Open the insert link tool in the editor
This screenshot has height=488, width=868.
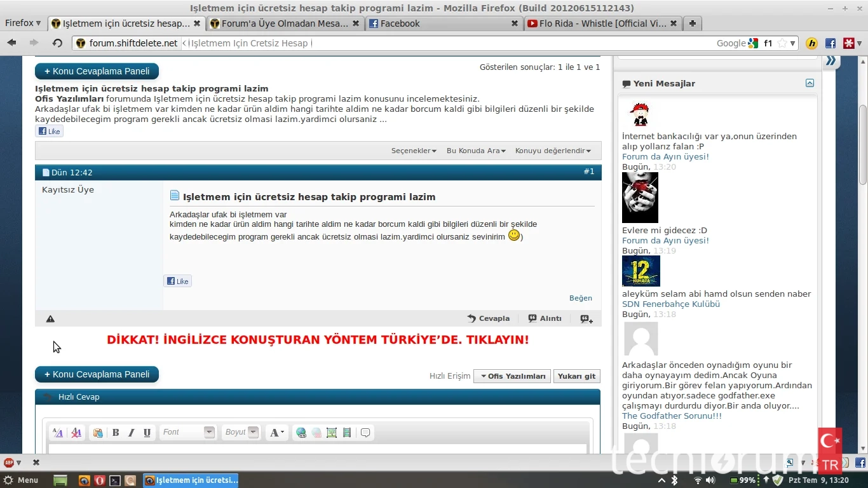(x=301, y=433)
